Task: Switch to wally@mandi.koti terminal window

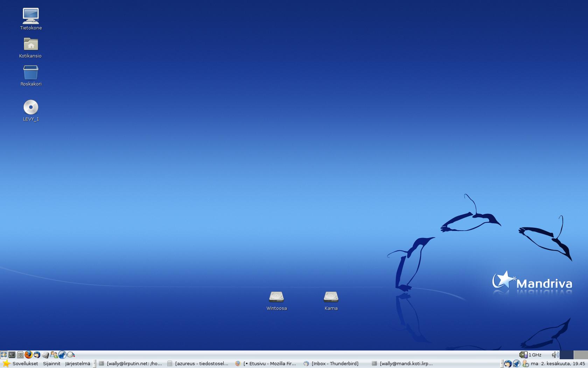Action: pos(404,364)
